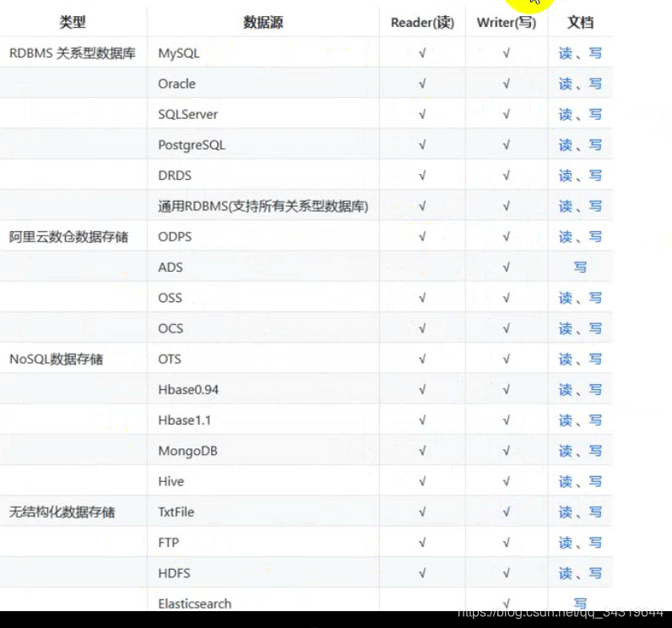
Task: Open the MongoDB write documentation link
Action: coord(595,451)
